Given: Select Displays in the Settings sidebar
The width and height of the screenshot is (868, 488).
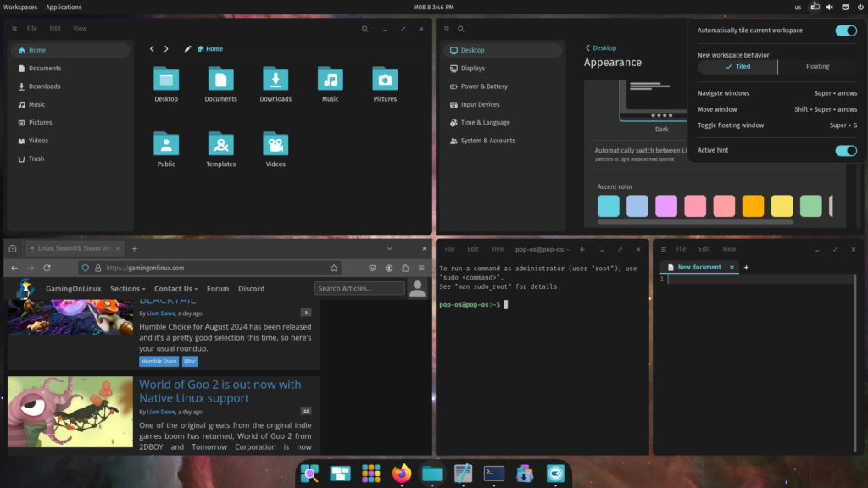Looking at the screenshot, I should (x=472, y=68).
